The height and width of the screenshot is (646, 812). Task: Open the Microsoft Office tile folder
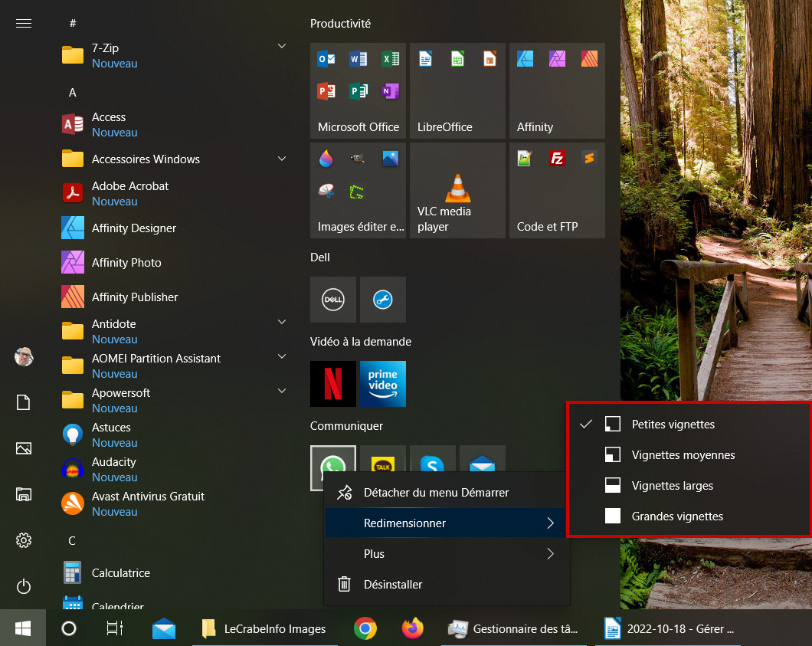point(358,90)
